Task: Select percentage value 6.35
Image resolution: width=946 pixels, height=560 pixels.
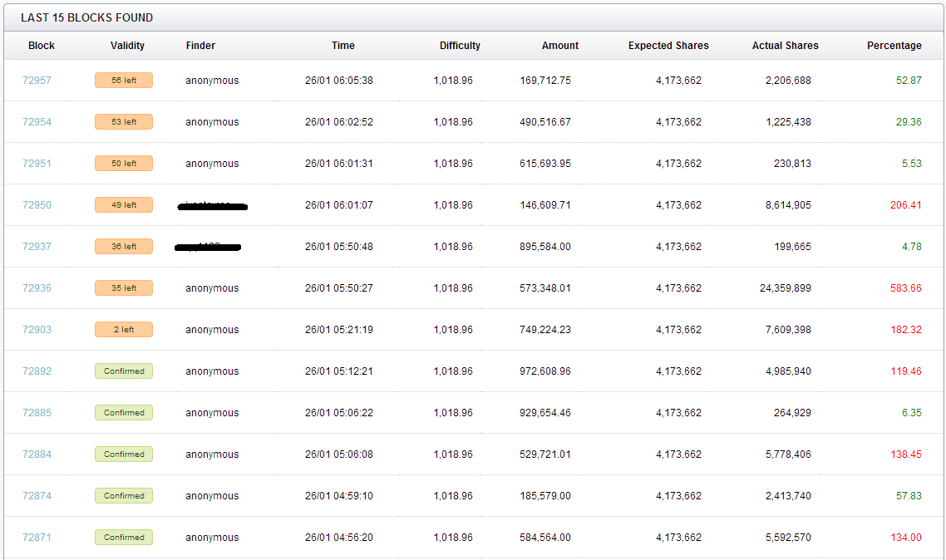Action: pos(912,413)
